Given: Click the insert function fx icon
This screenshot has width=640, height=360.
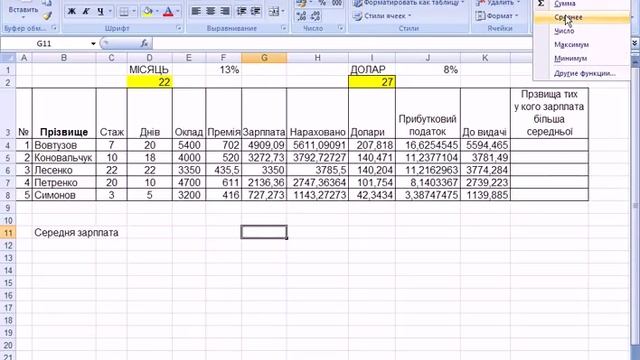Looking at the screenshot, I should pyautogui.click(x=144, y=43).
